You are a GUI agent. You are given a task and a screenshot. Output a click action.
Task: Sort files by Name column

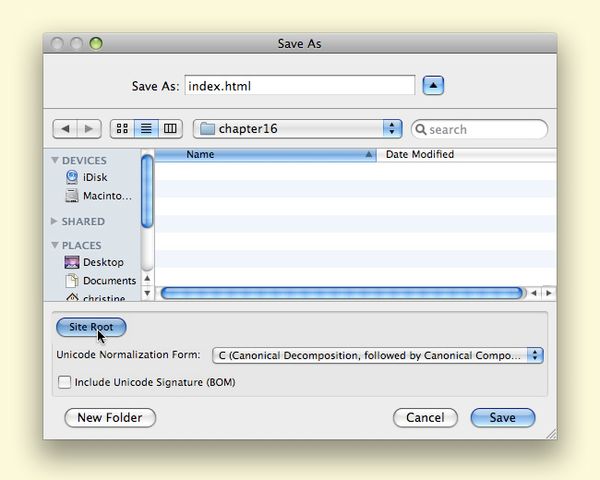click(x=266, y=155)
